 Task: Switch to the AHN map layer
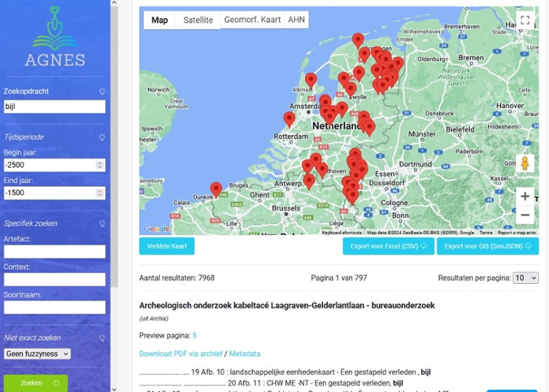pyautogui.click(x=296, y=20)
